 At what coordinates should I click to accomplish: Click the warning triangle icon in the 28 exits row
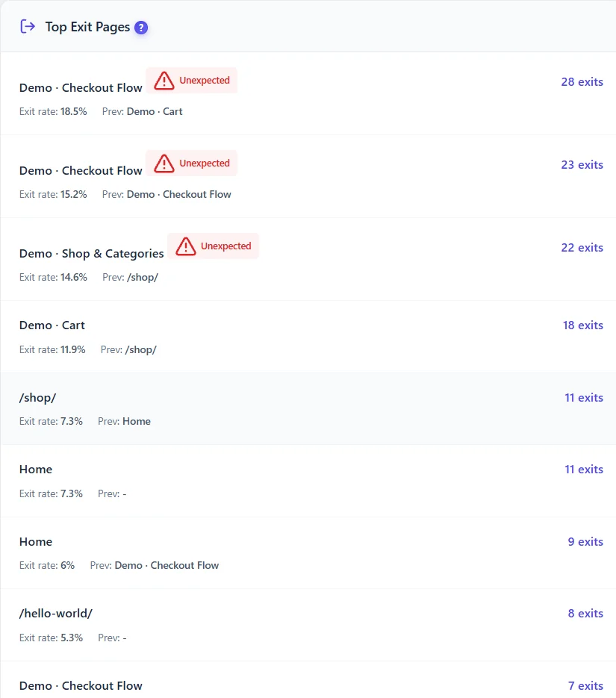coord(164,81)
